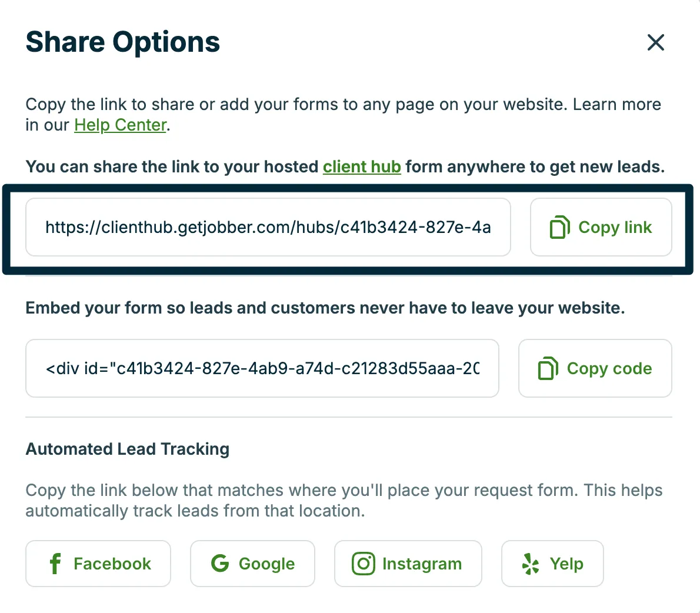Click the clipboard icon beside Copy link

[559, 227]
